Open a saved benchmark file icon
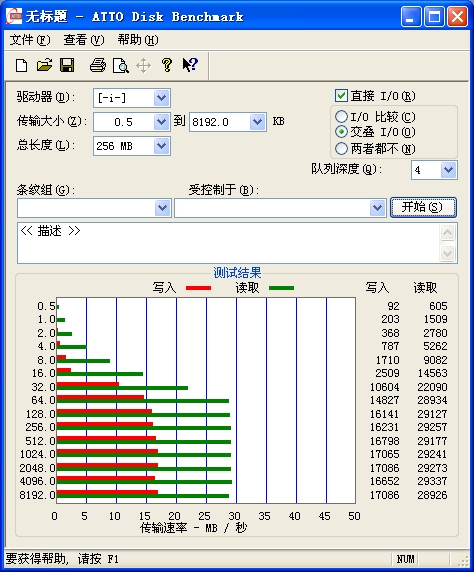Screen dimensions: 474x572 click(x=45, y=66)
